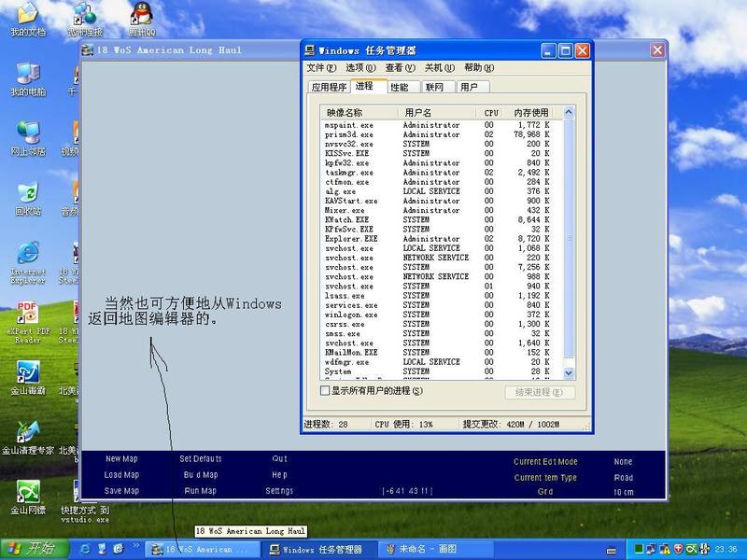Screen dimensions: 747x560
Task: Sort processes by the 内存使用 column header
Action: 529,112
